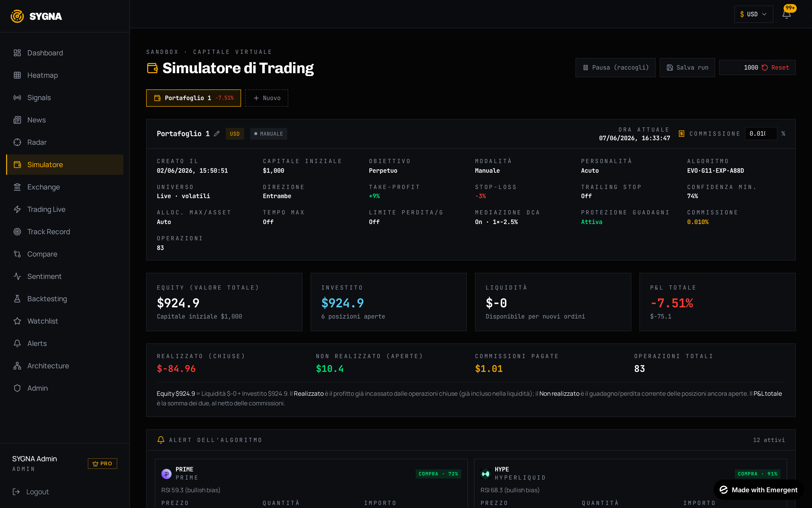The width and height of the screenshot is (812, 508).
Task: Click the Backtesting flask icon
Action: [17, 299]
